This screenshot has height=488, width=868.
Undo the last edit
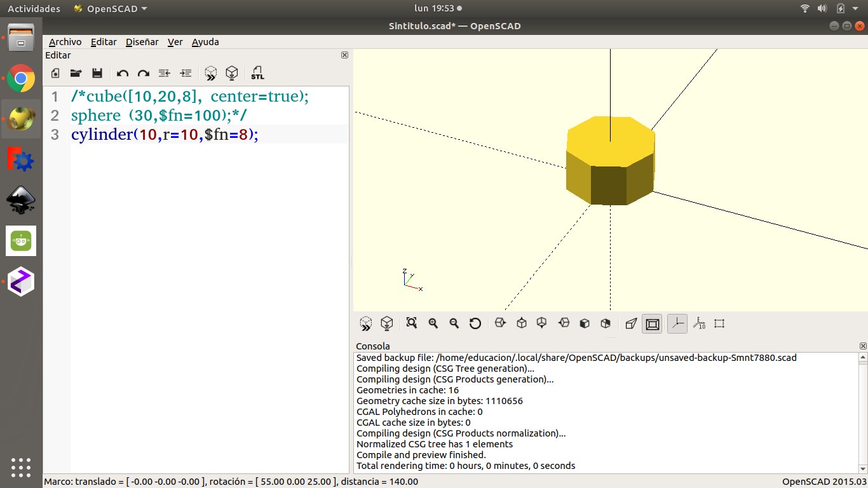click(x=122, y=73)
